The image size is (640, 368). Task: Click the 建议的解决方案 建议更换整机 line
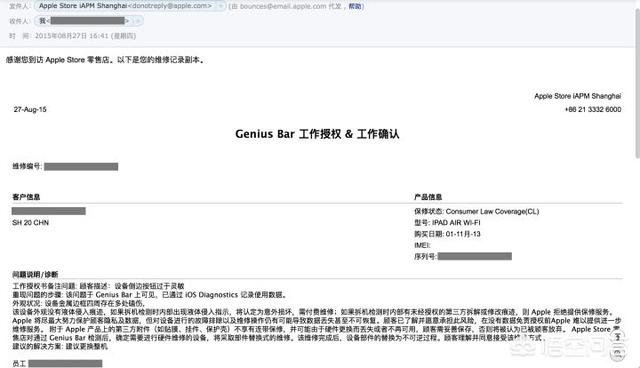(x=60, y=346)
